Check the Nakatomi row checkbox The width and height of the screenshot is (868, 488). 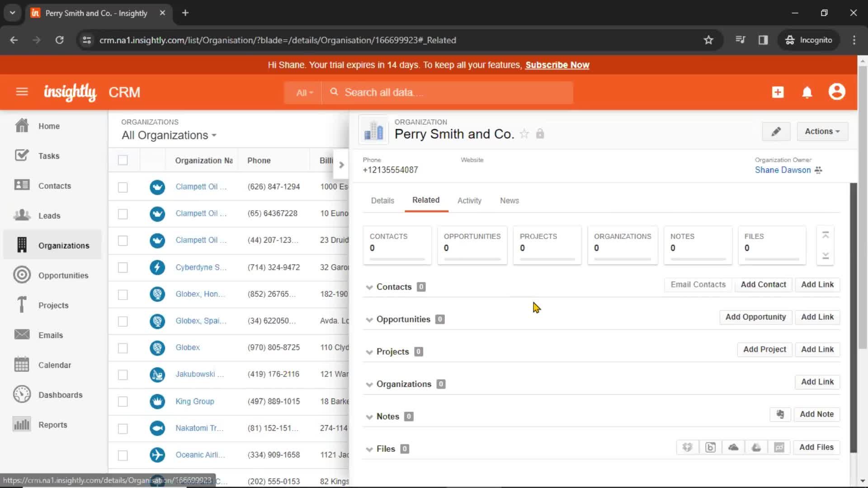123,428
